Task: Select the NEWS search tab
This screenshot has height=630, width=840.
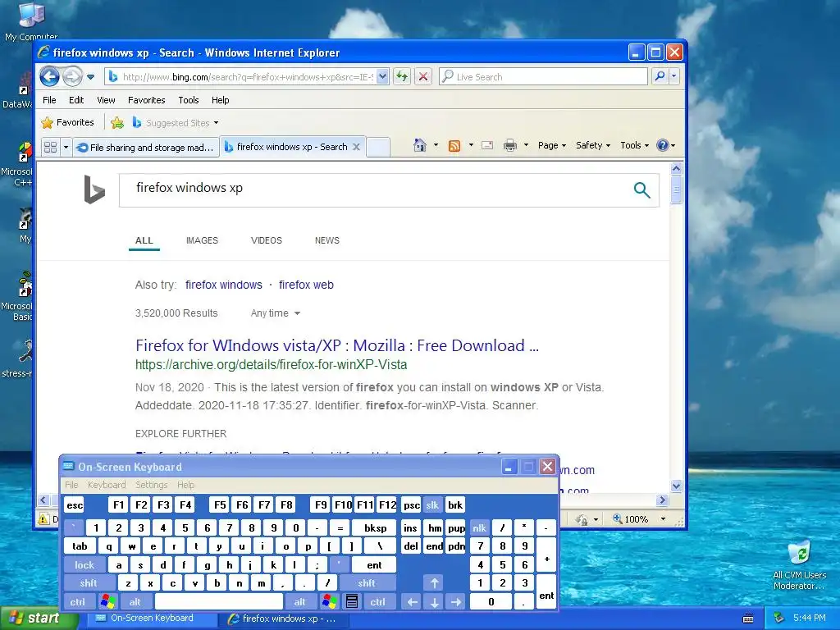Action: 326,240
